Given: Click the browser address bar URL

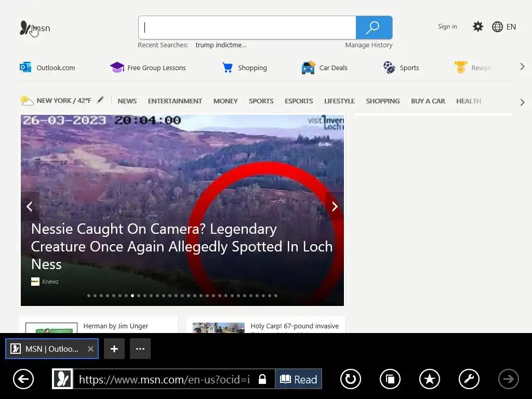Looking at the screenshot, I should 165,379.
